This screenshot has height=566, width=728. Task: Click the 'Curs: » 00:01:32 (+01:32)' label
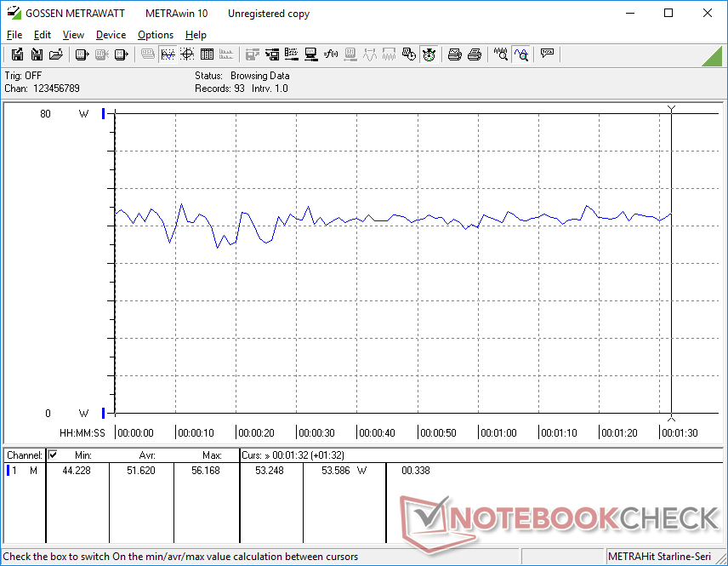click(293, 455)
